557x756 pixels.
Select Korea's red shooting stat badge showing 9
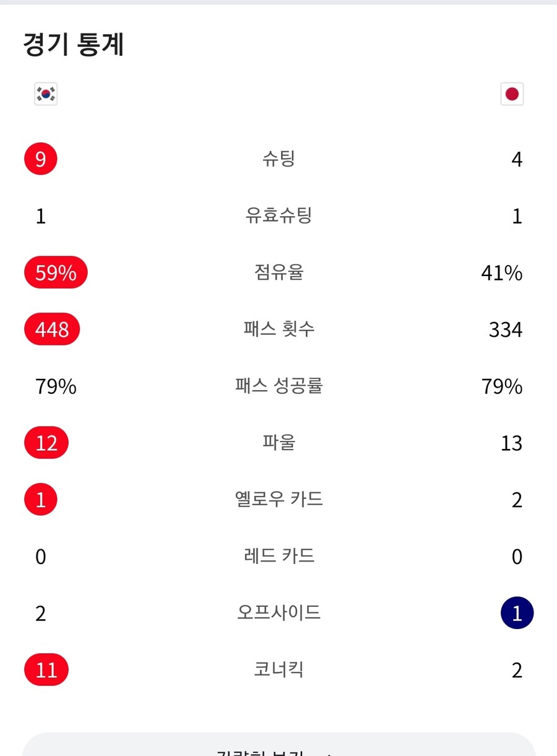40,159
